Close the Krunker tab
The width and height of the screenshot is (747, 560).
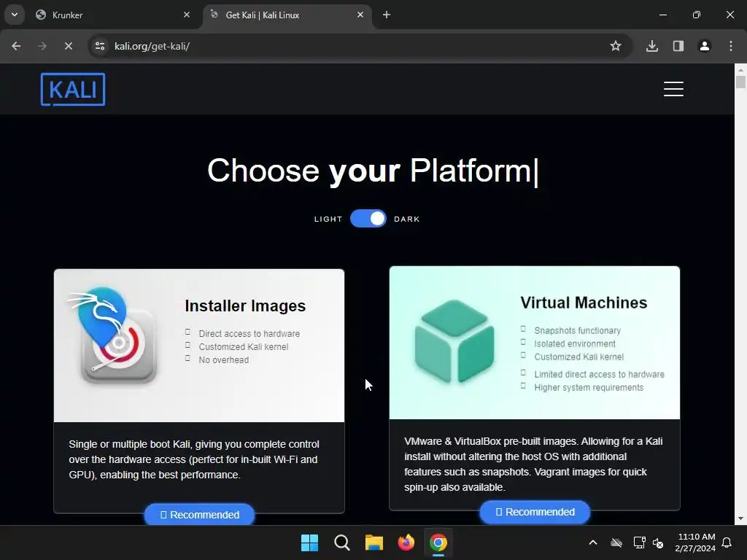(x=187, y=15)
